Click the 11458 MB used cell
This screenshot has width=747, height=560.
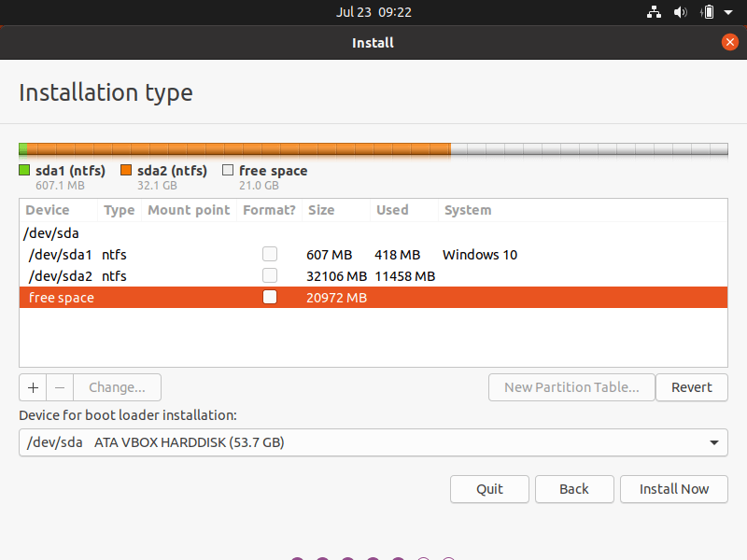(x=405, y=276)
